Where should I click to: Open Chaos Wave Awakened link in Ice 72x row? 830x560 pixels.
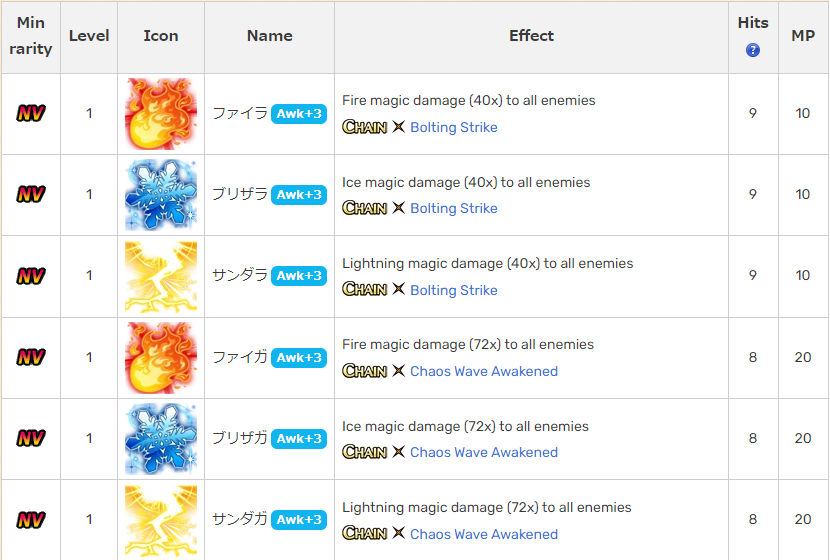[484, 453]
